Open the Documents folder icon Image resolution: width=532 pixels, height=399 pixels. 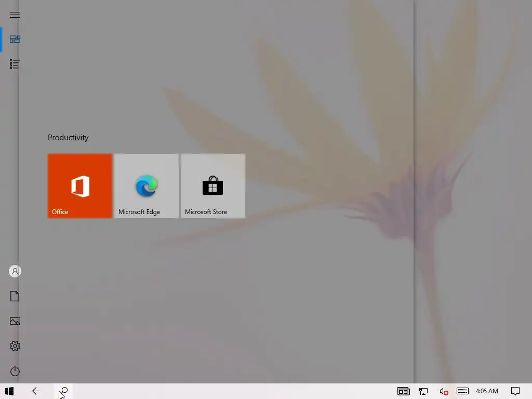pyautogui.click(x=15, y=296)
